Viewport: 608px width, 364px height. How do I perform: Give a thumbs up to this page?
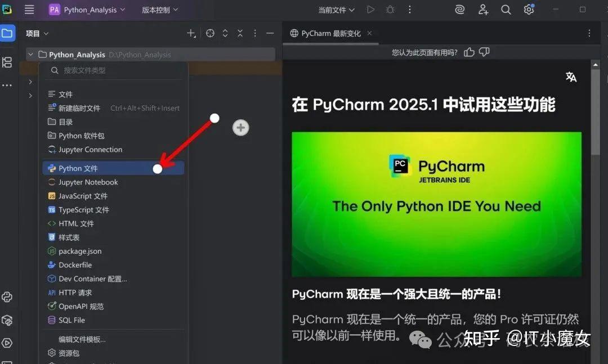[469, 51]
